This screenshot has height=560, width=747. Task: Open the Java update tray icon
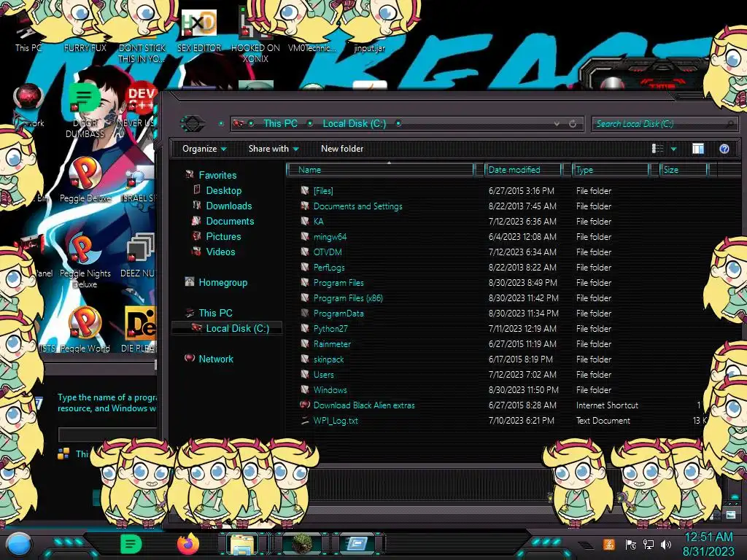pyautogui.click(x=609, y=545)
